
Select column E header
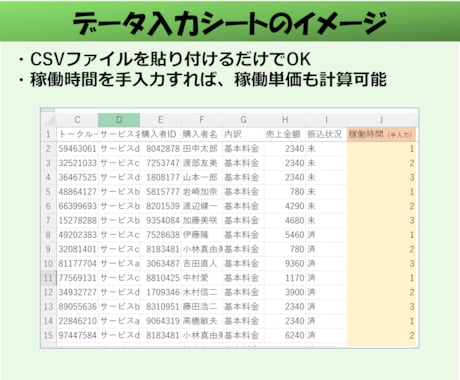coord(160,120)
